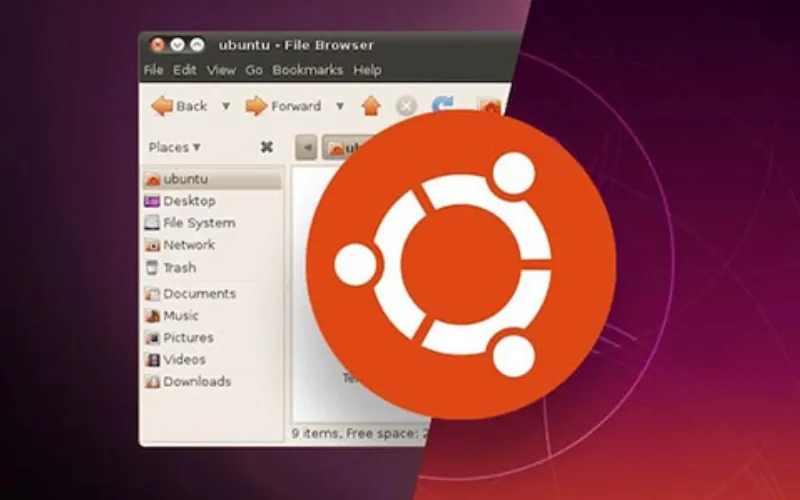This screenshot has height=500, width=800.
Task: Open the Go menu
Action: click(x=254, y=70)
